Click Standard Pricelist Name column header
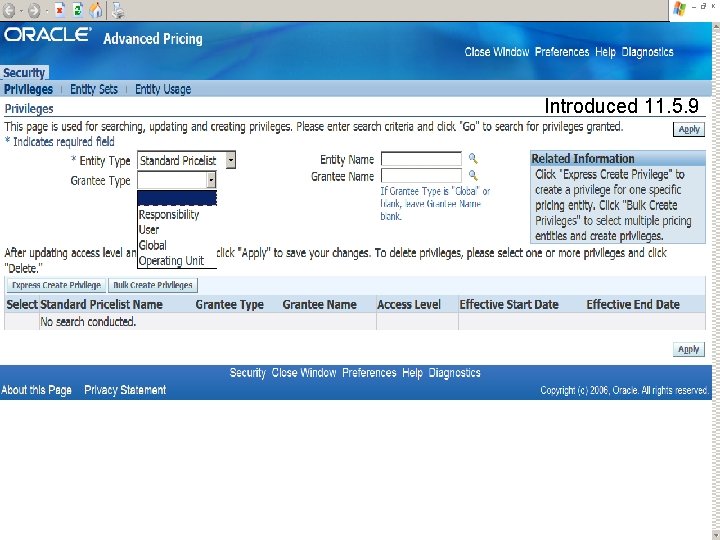Viewport: 720px width, 540px height. point(101,304)
